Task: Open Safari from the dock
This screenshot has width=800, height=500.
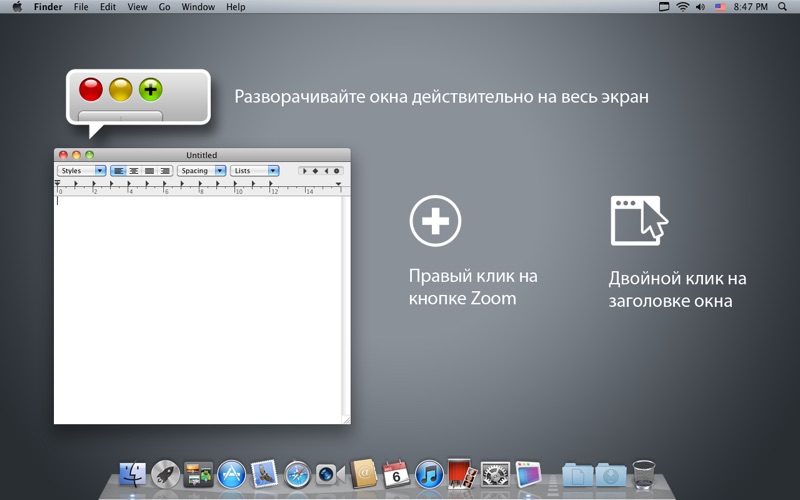Action: [297, 474]
